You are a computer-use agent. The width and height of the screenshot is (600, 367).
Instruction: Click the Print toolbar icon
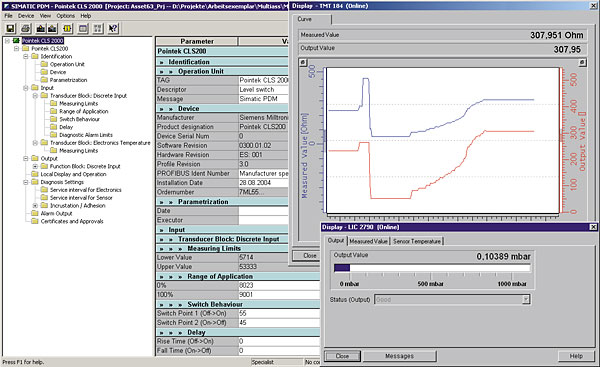(x=26, y=28)
